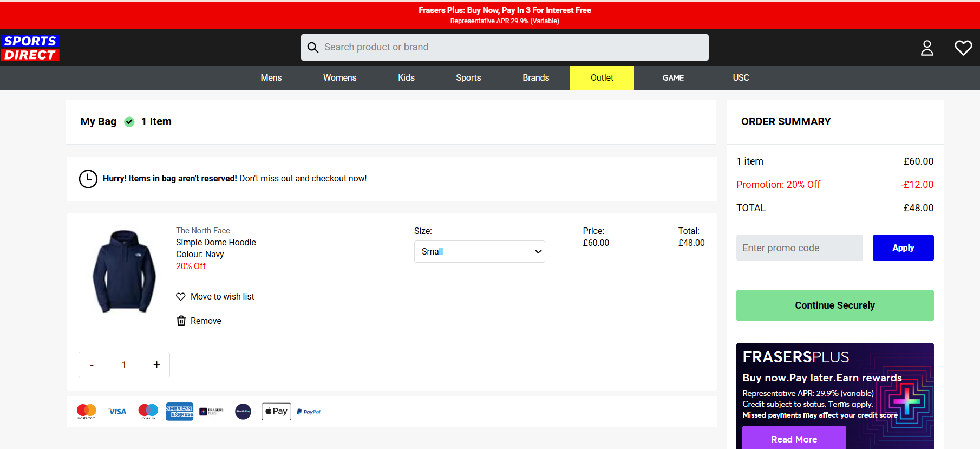Viewport: 980px width, 449px height.
Task: Open the Simple Dome Hoodie product link
Action: point(215,242)
